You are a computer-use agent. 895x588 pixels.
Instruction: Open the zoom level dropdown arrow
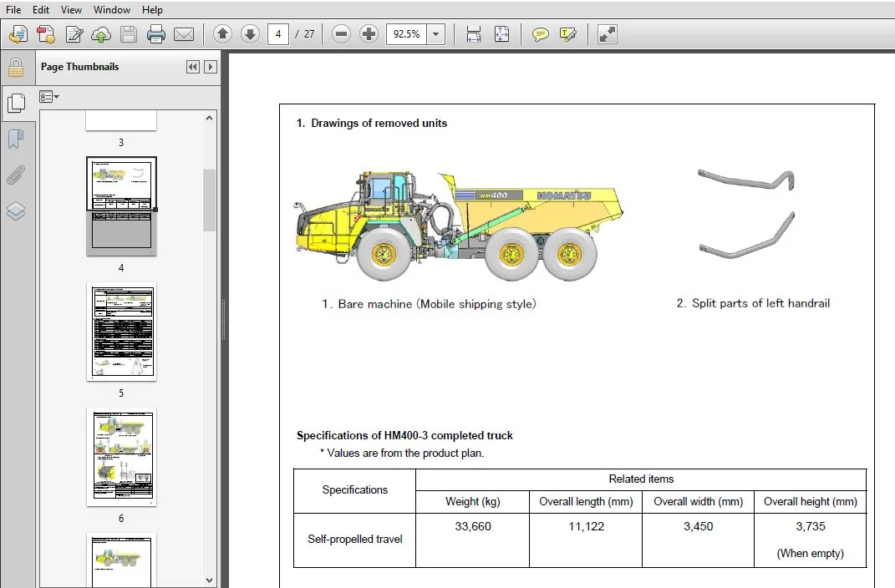pos(436,34)
